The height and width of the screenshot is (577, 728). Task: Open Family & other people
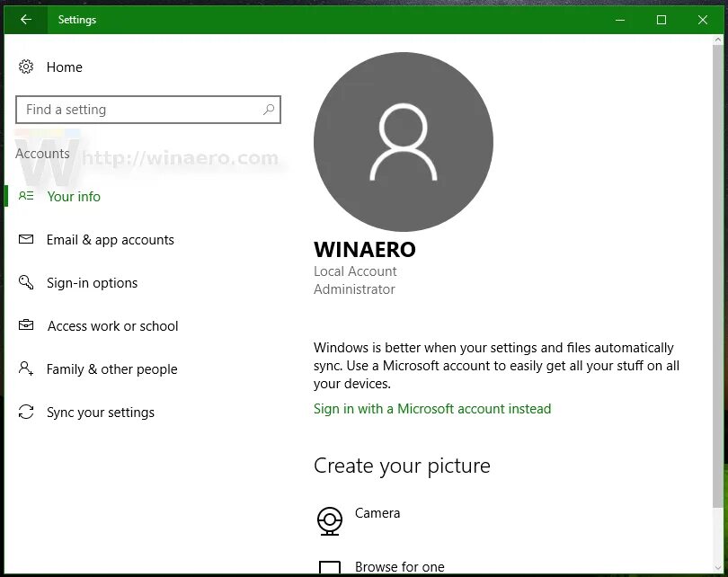[x=111, y=369]
